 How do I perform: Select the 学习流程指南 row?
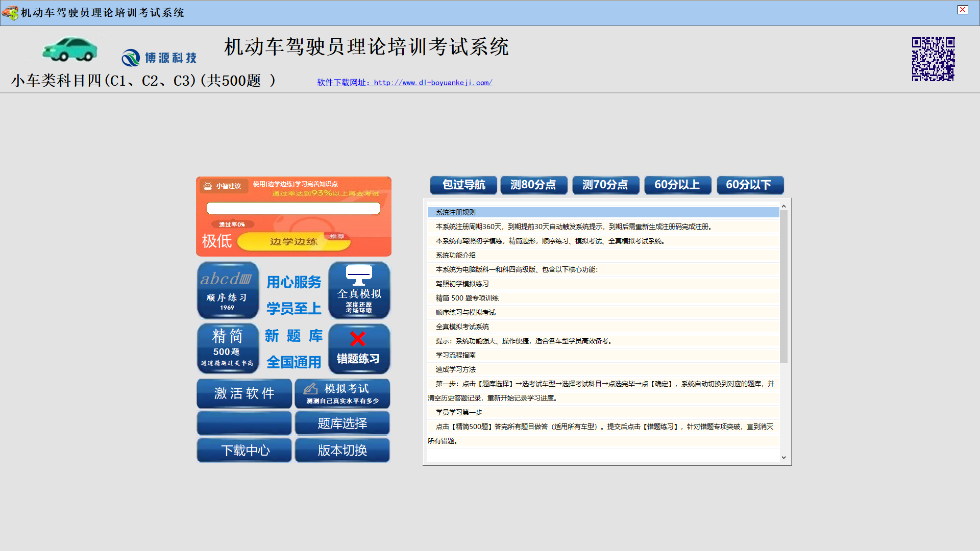(603, 355)
